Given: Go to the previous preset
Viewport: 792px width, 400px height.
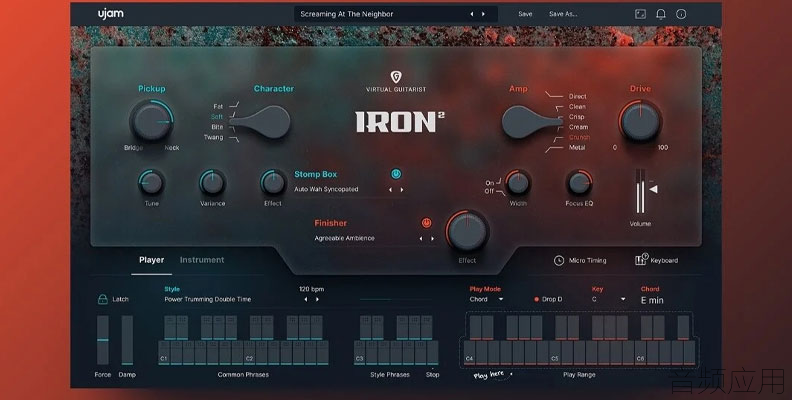Looking at the screenshot, I should tap(472, 14).
